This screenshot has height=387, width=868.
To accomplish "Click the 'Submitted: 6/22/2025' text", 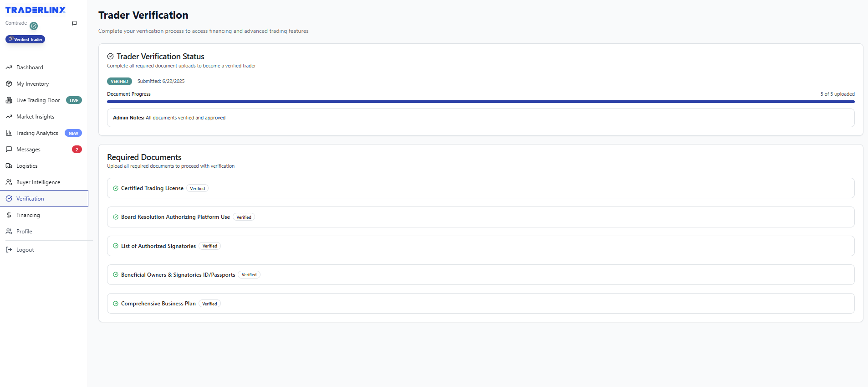I will [x=161, y=81].
